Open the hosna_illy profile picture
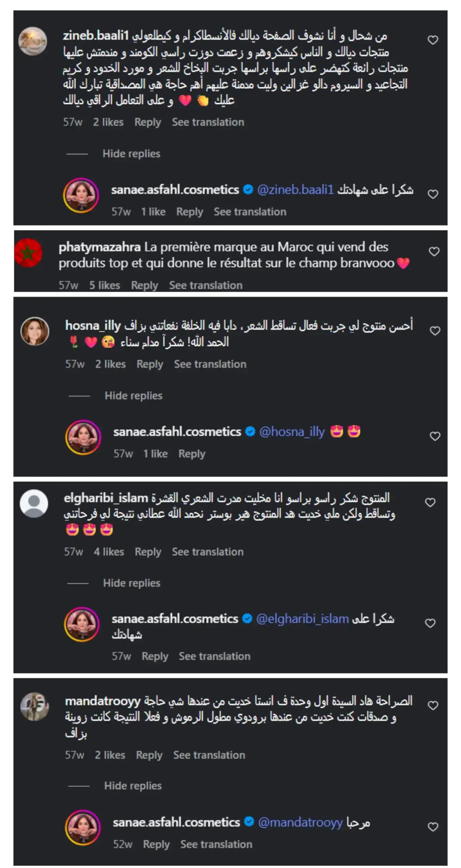 [35, 331]
